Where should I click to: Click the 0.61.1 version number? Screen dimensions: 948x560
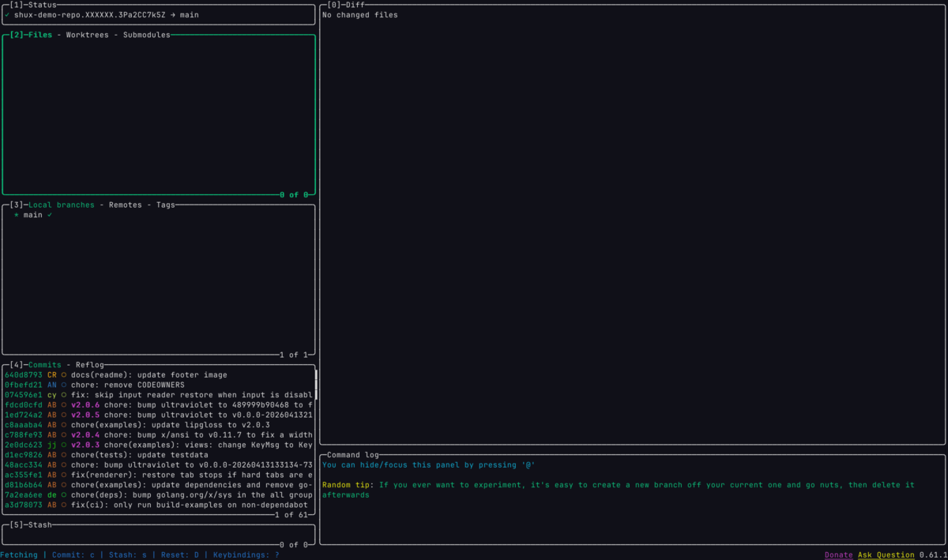[934, 555]
